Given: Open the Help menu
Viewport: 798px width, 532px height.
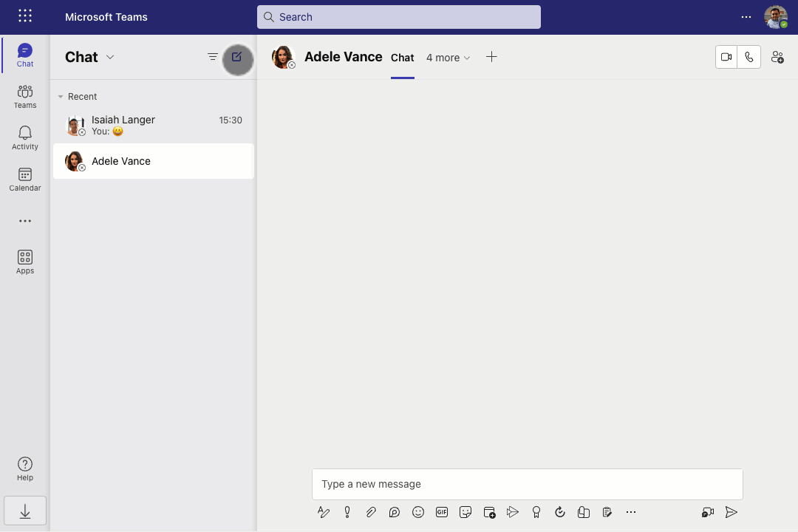Looking at the screenshot, I should (25, 469).
